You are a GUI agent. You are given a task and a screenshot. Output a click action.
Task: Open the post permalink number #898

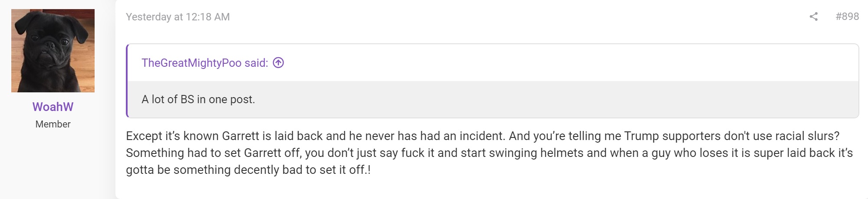(x=847, y=16)
